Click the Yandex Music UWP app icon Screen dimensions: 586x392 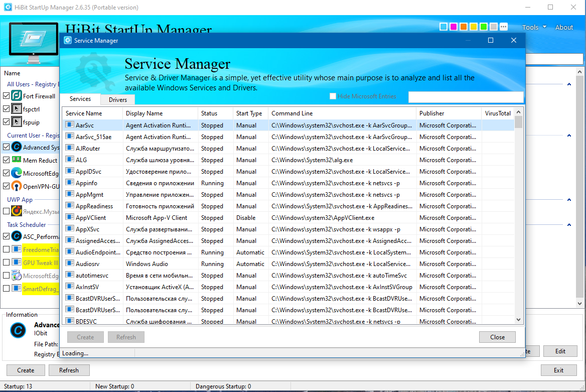pos(17,211)
